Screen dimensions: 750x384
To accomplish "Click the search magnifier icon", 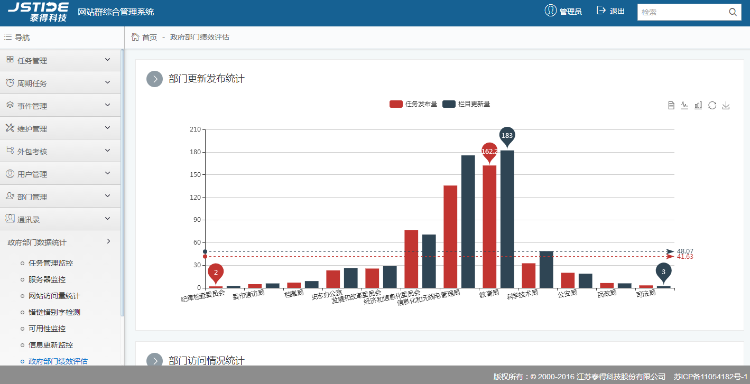I will [733, 12].
